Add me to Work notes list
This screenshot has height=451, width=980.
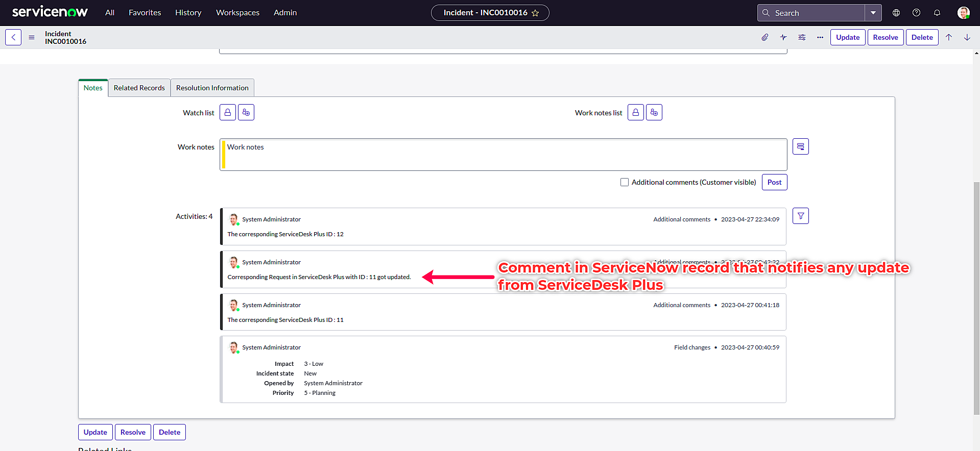(654, 112)
